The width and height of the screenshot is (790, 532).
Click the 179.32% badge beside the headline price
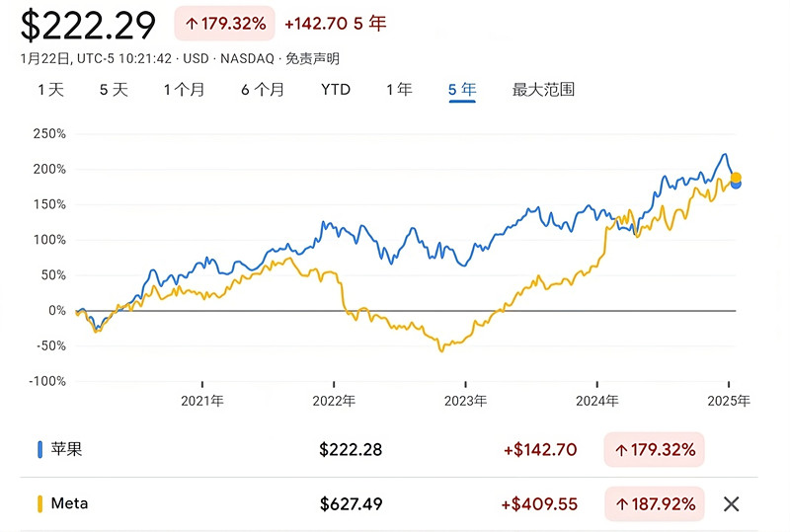point(225,23)
